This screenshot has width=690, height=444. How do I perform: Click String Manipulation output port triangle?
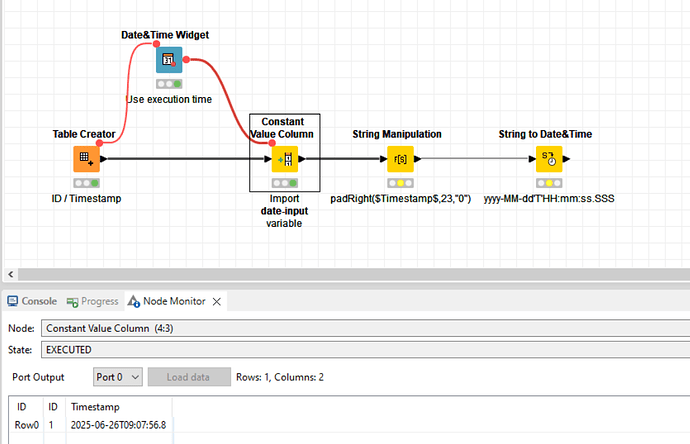click(x=418, y=159)
